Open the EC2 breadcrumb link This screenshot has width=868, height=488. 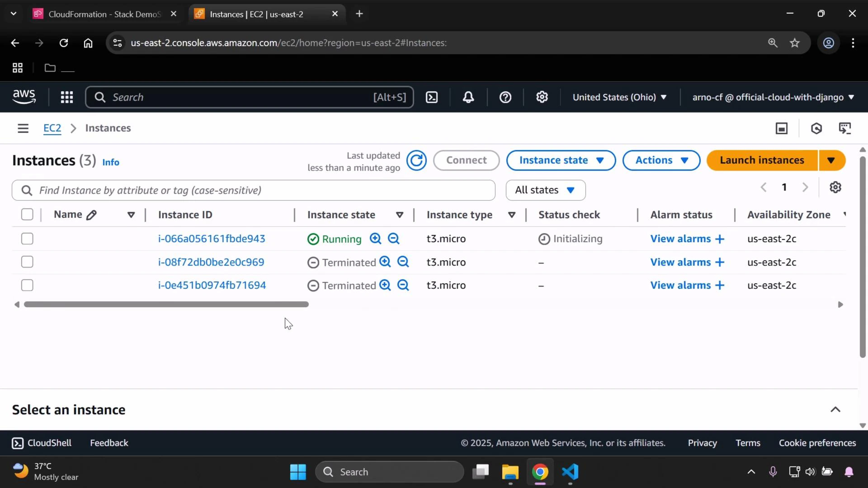(x=52, y=128)
